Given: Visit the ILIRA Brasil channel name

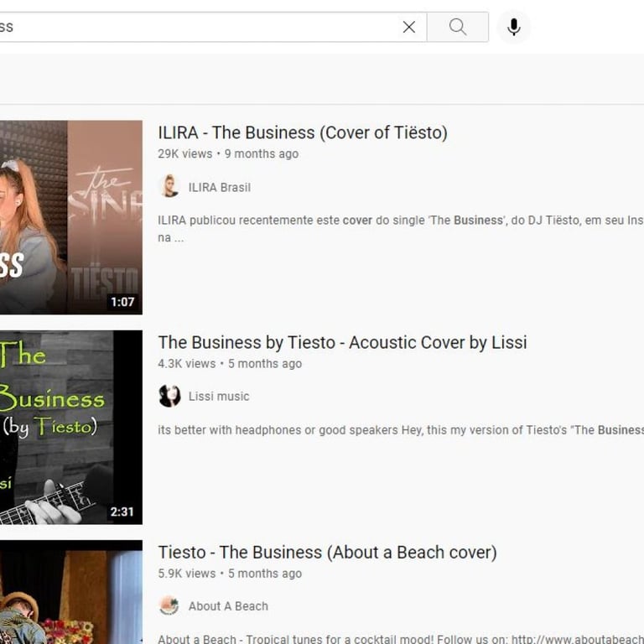Looking at the screenshot, I should pyautogui.click(x=220, y=187).
